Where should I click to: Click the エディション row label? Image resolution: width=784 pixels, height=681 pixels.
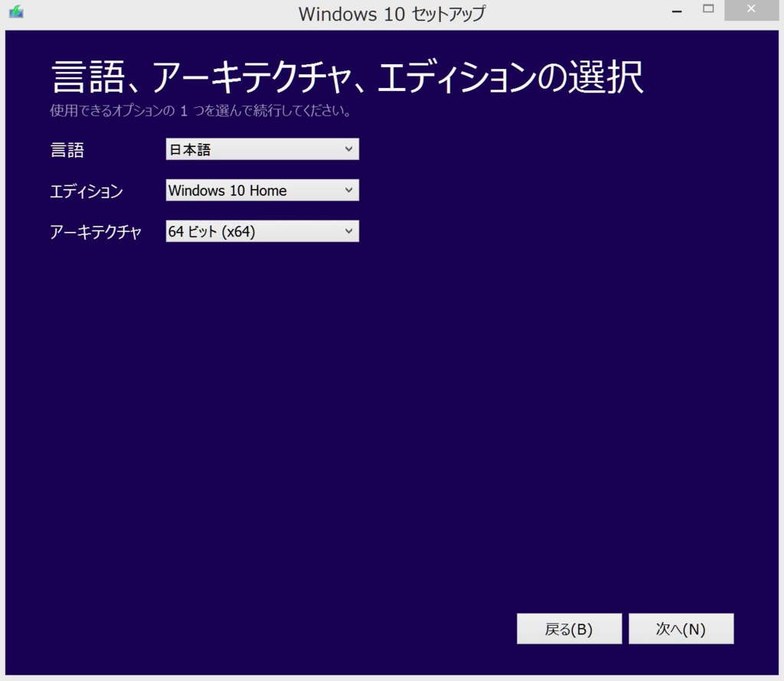click(x=86, y=191)
